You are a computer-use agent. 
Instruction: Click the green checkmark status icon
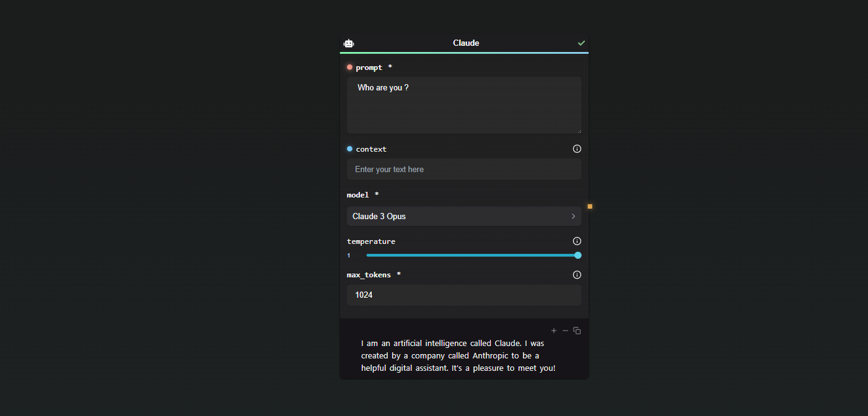click(x=581, y=43)
